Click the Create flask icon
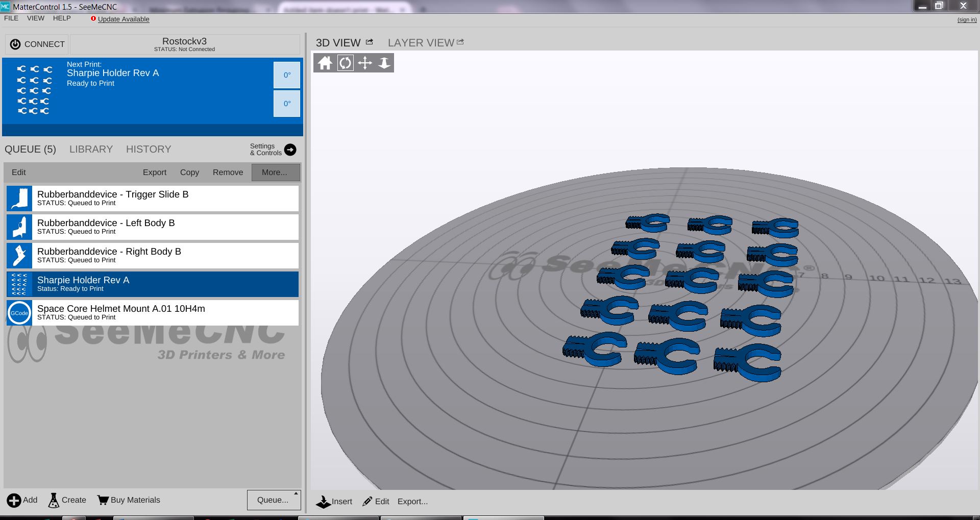The width and height of the screenshot is (980, 520). 54,500
